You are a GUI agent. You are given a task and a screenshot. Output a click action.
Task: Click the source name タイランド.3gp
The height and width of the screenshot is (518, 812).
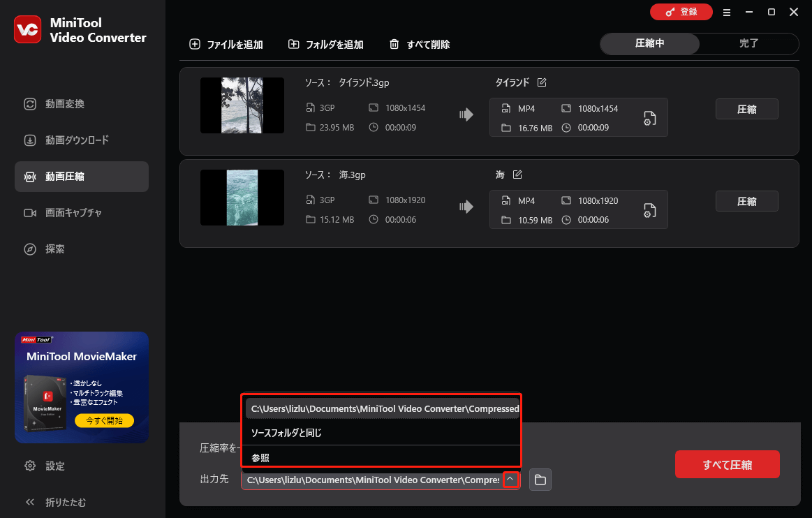click(x=364, y=82)
